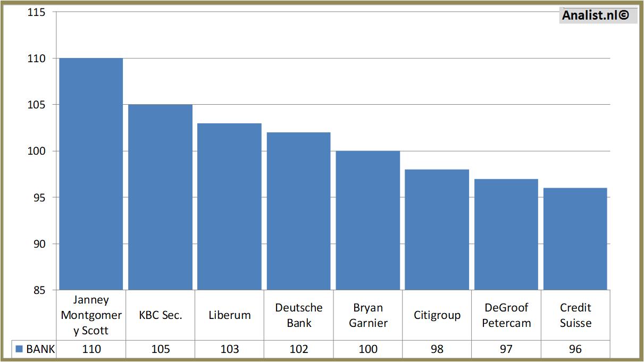Select the Janney Montgomery Scott axis label
This screenshot has height=362, width=644.
(90, 315)
